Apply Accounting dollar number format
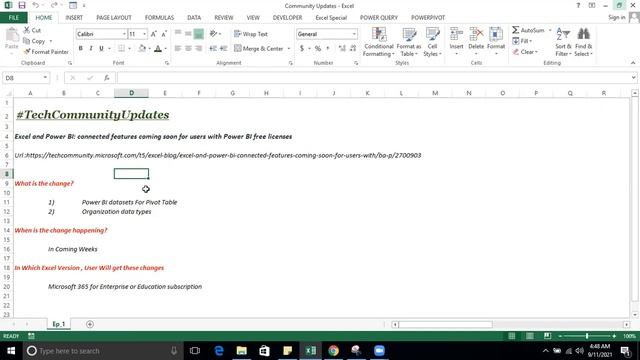640x360 pixels. tap(302, 49)
